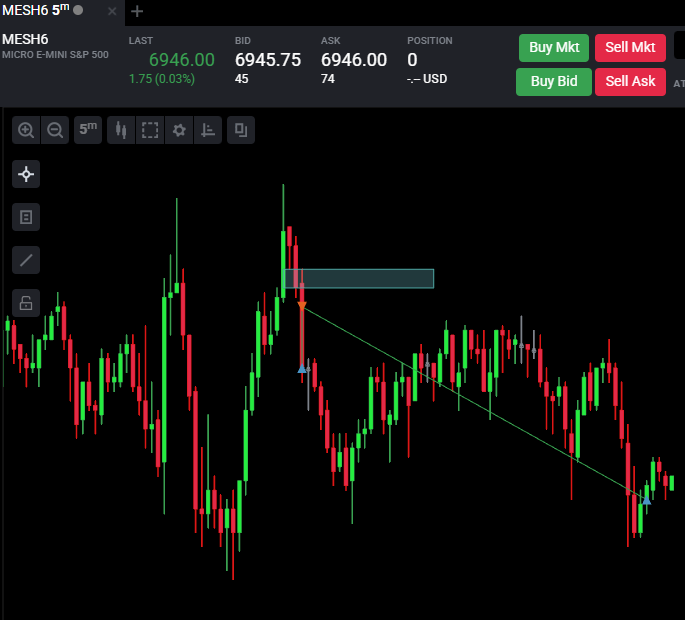
Task: Zoom out of the chart
Action: pos(55,130)
